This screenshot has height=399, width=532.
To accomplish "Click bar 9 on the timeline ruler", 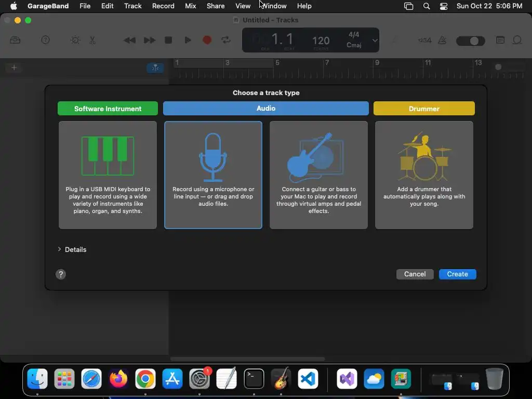I will click(377, 63).
